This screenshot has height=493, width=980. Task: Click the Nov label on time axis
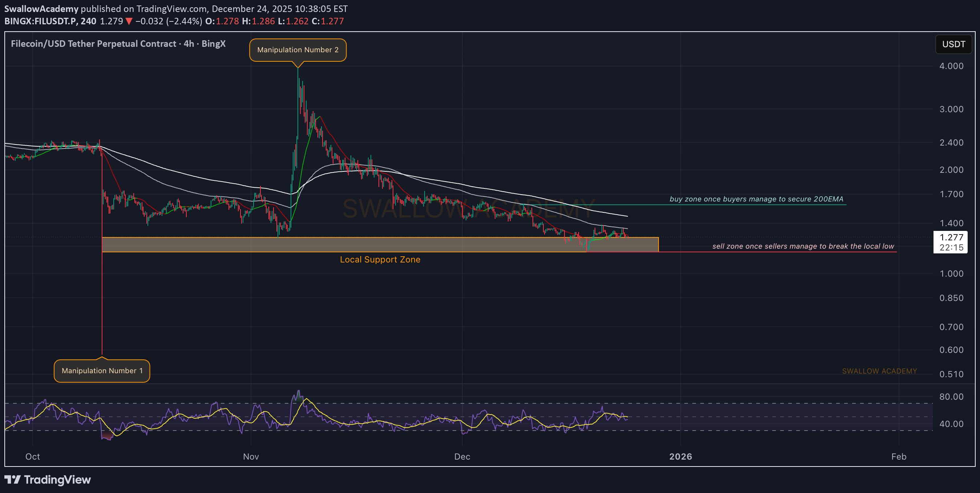click(x=251, y=456)
